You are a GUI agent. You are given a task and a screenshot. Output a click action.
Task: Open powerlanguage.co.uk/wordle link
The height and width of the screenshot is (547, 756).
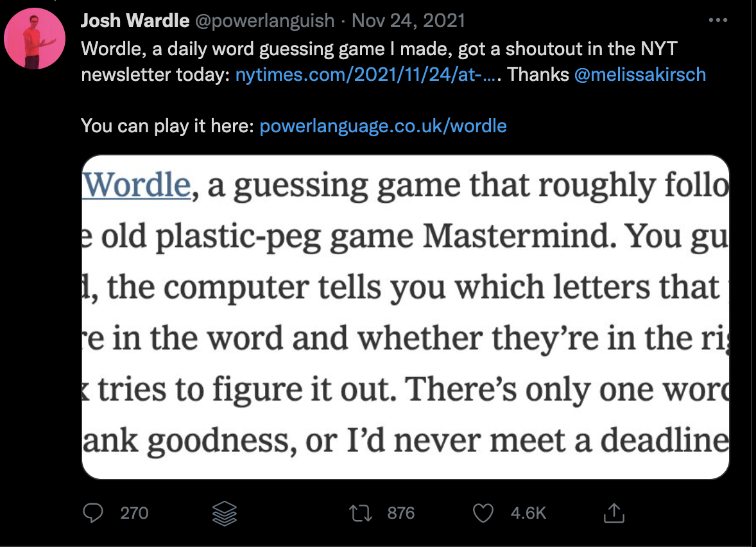pos(383,126)
